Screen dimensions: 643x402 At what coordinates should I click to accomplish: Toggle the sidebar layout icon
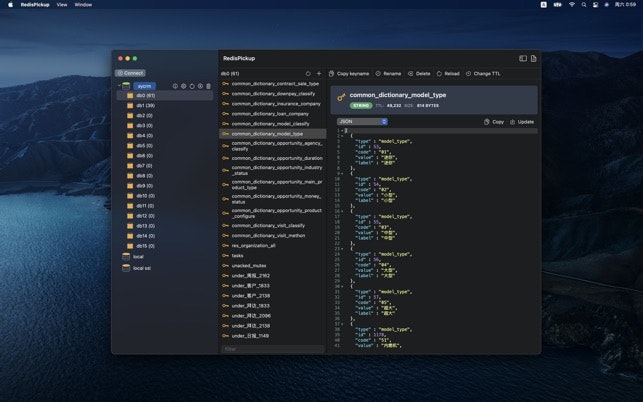click(522, 59)
